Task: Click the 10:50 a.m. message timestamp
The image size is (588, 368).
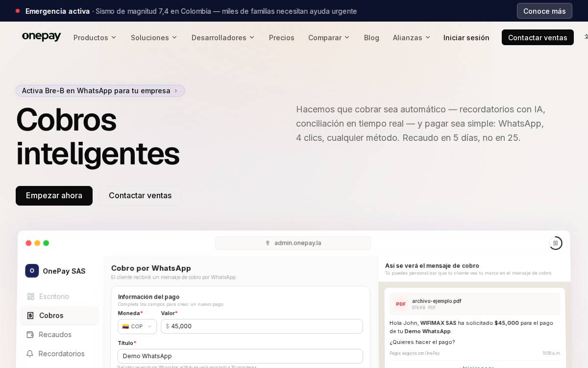Action: (551, 353)
